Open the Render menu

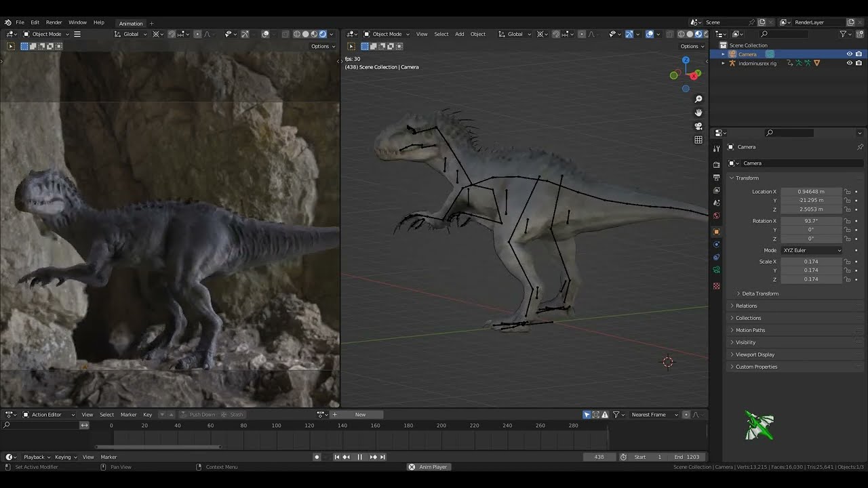click(x=54, y=22)
